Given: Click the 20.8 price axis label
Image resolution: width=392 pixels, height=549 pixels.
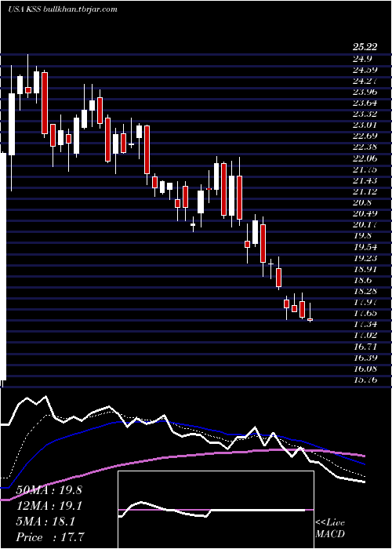Looking at the screenshot, I should click(x=362, y=202).
